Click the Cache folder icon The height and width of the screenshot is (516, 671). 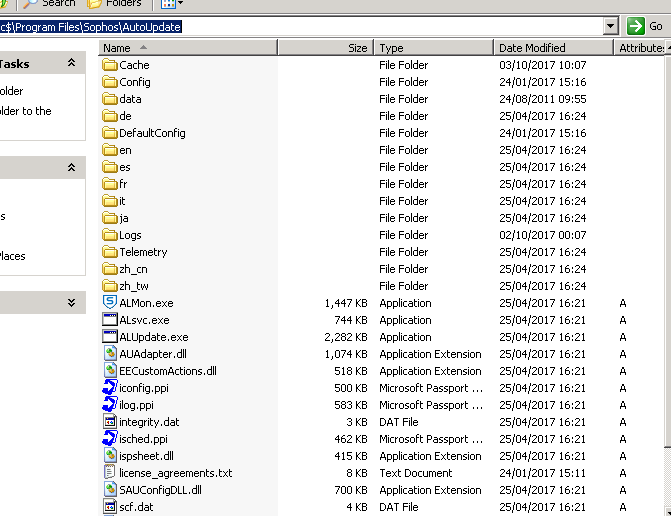point(110,65)
